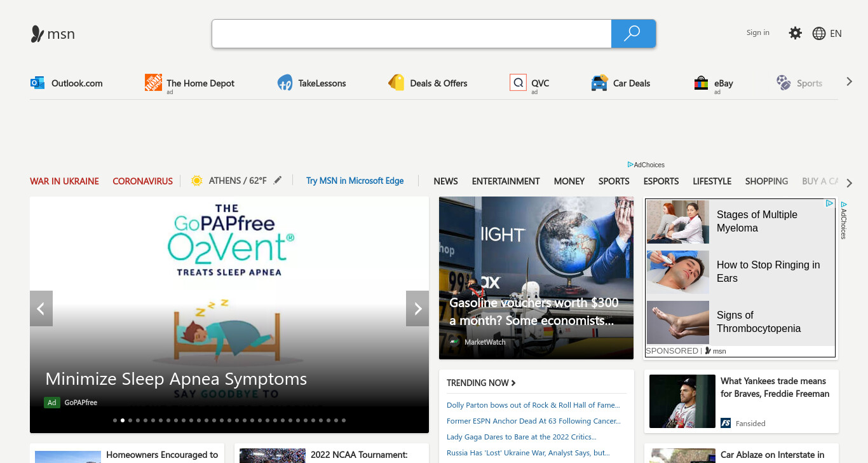This screenshot has height=463, width=868.
Task: Click the QVC logo icon
Action: click(518, 83)
